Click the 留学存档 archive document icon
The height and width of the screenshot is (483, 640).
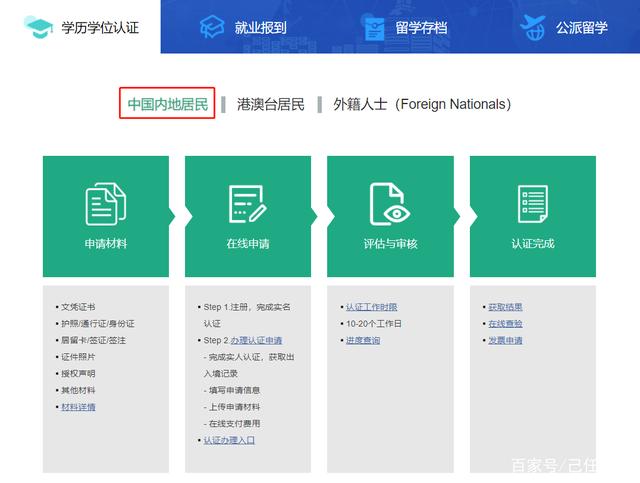pyautogui.click(x=374, y=27)
